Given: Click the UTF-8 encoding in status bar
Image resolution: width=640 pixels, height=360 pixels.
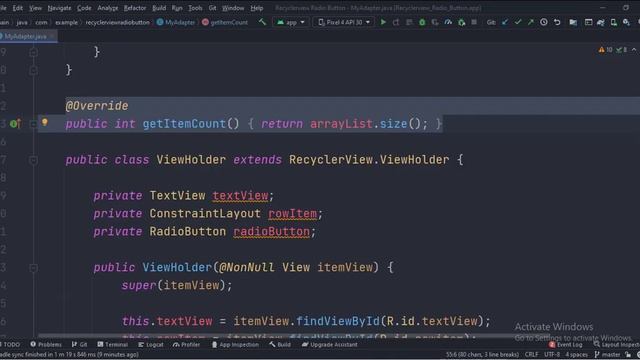Looking at the screenshot, I should [552, 354].
